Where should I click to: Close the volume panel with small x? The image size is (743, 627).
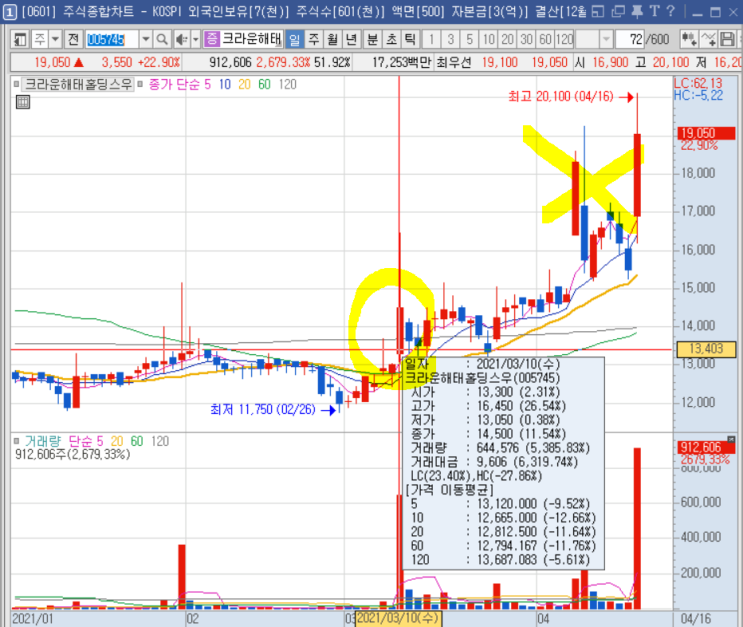pos(731,440)
